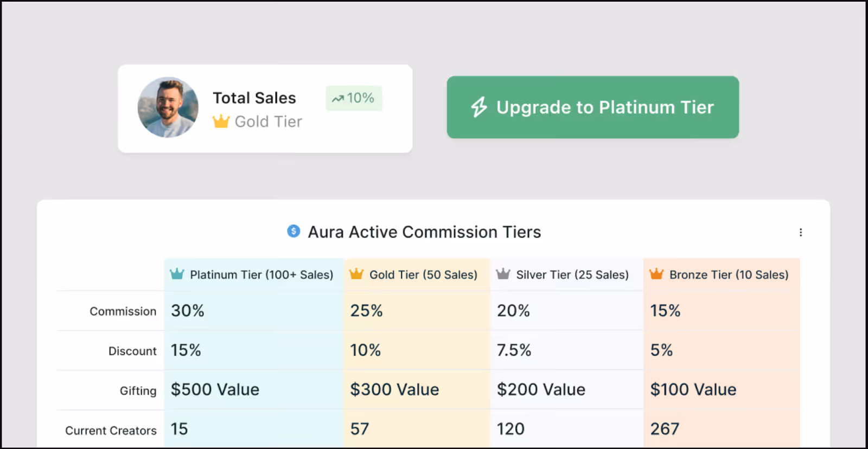Click the yellow Gold Tier column crown icon
The width and height of the screenshot is (868, 449).
(x=356, y=274)
